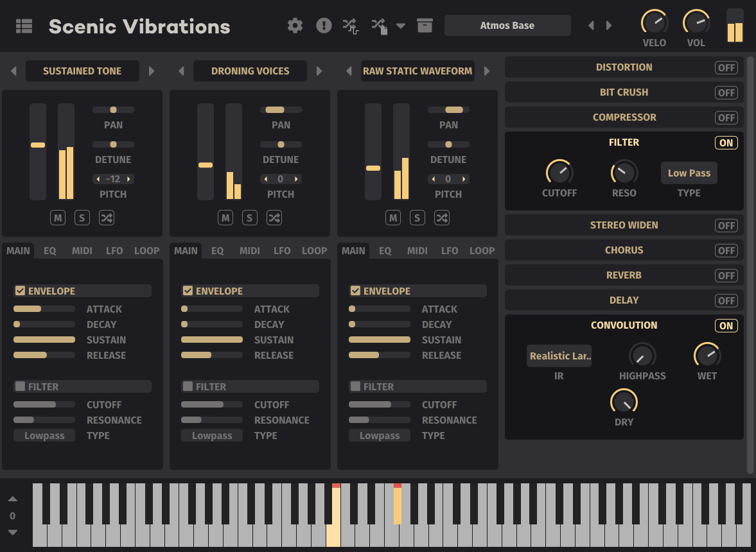Click the shuffle icon under Sustained Tone
The width and height of the screenshot is (756, 552).
click(x=106, y=218)
